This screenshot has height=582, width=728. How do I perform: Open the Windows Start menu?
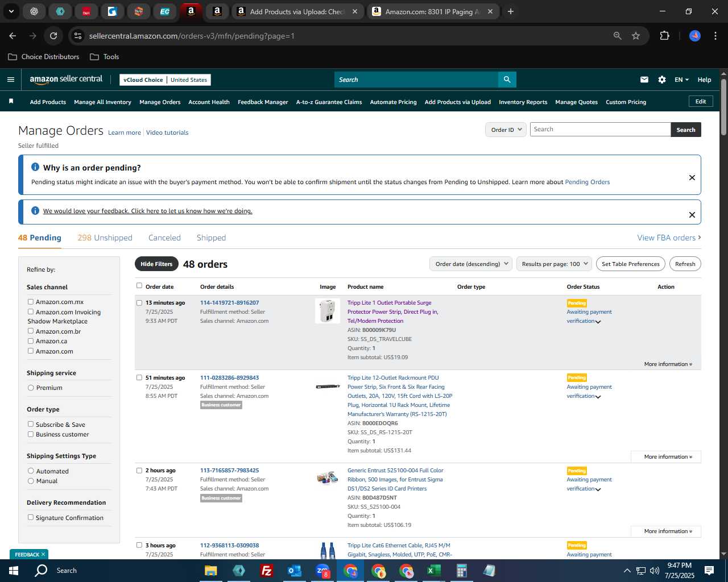point(14,570)
